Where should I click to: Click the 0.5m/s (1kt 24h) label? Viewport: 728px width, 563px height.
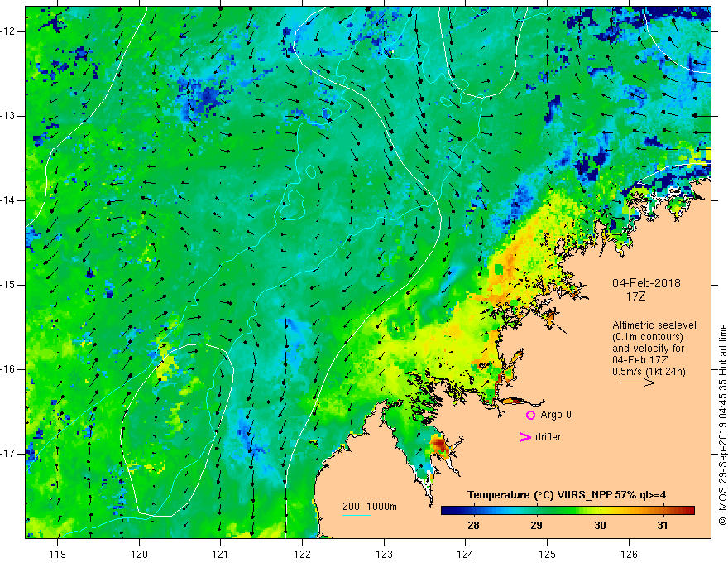click(649, 372)
